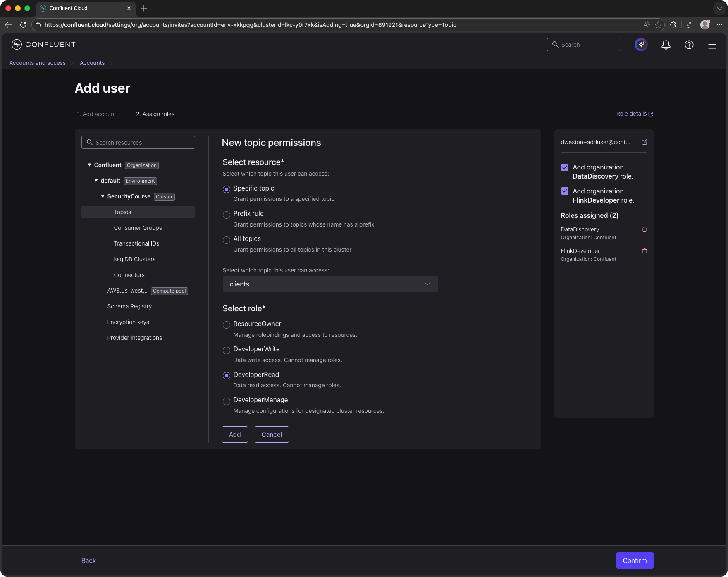Screen dimensions: 728x577
Task: Select the All topics radio button
Action: tap(227, 240)
